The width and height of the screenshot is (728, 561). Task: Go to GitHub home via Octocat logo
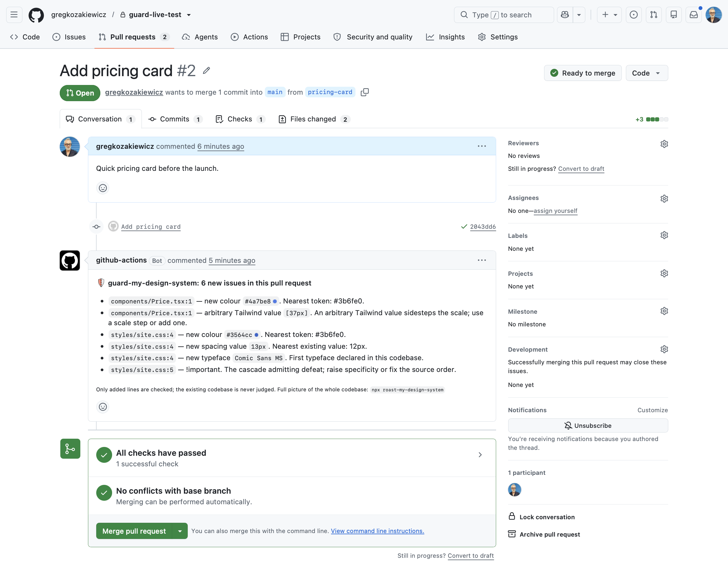coord(36,15)
